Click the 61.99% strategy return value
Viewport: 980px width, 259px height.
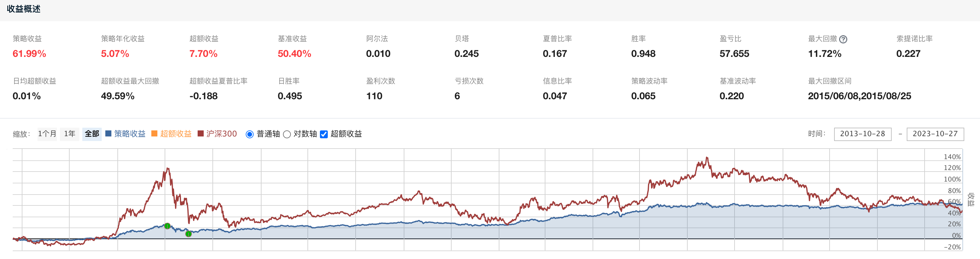(x=29, y=54)
